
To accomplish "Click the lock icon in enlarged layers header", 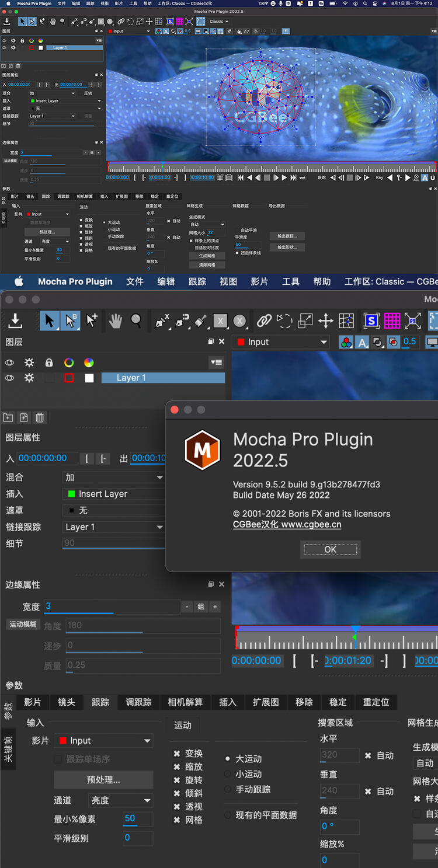I will point(49,362).
